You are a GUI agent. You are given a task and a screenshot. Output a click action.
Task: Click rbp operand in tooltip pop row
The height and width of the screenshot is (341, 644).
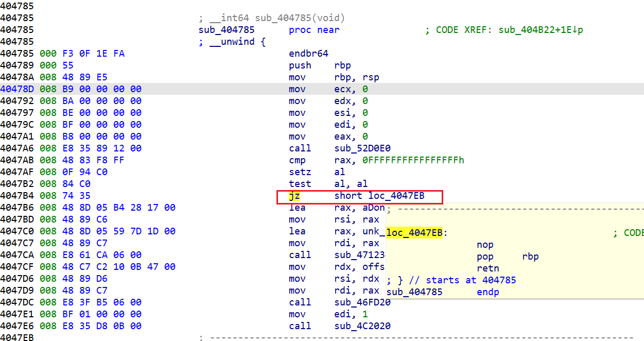pyautogui.click(x=530, y=257)
